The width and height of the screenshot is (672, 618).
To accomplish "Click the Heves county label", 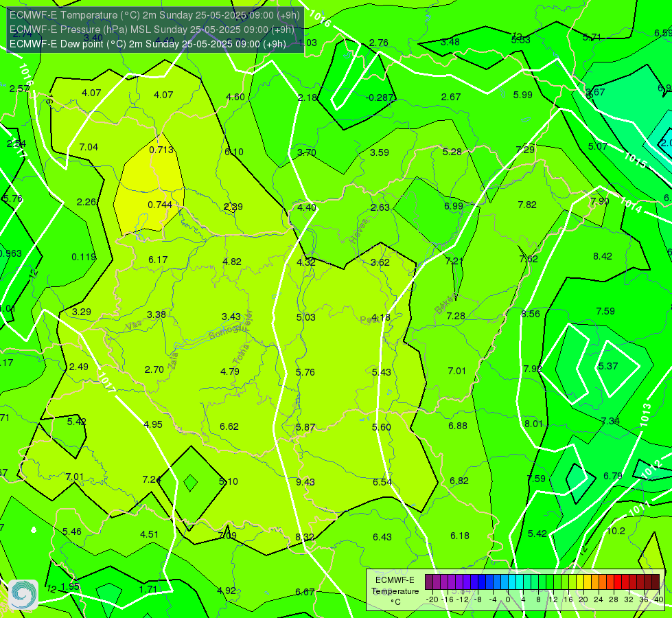I will pos(359,231).
